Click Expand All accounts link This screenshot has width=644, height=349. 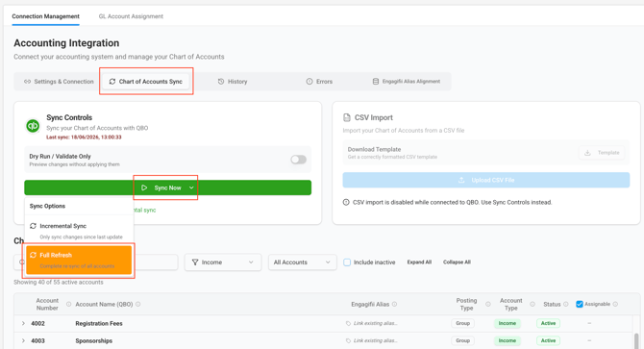(x=419, y=262)
